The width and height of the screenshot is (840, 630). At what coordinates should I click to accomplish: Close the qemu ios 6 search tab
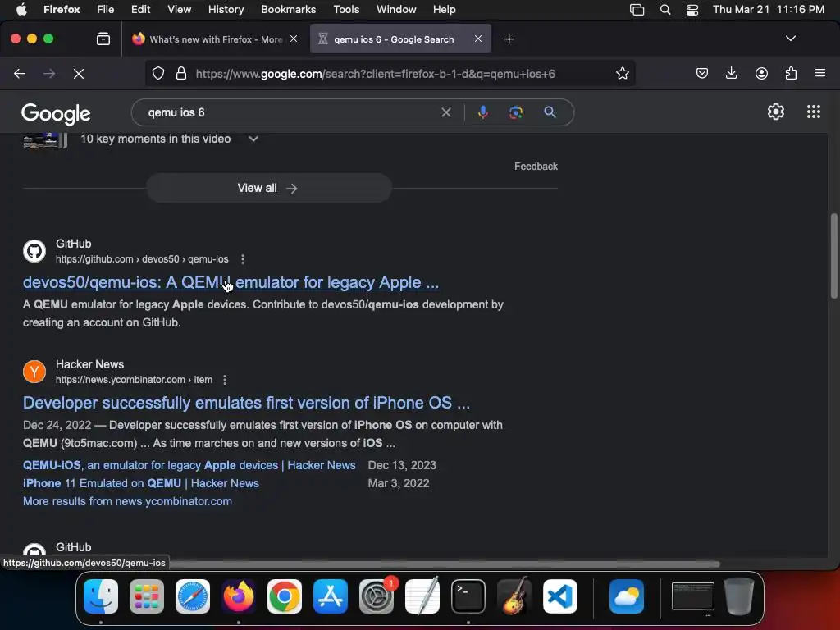(478, 39)
